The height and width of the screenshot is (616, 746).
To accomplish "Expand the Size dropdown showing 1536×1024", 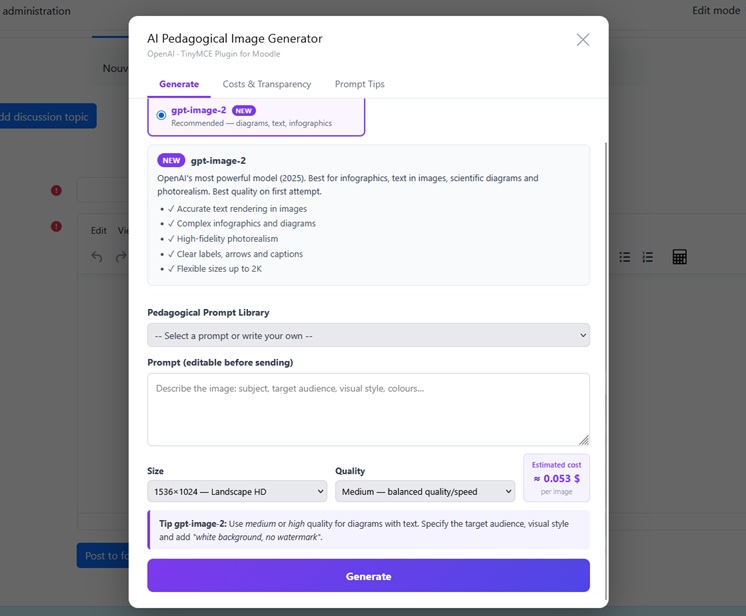I will 237,491.
